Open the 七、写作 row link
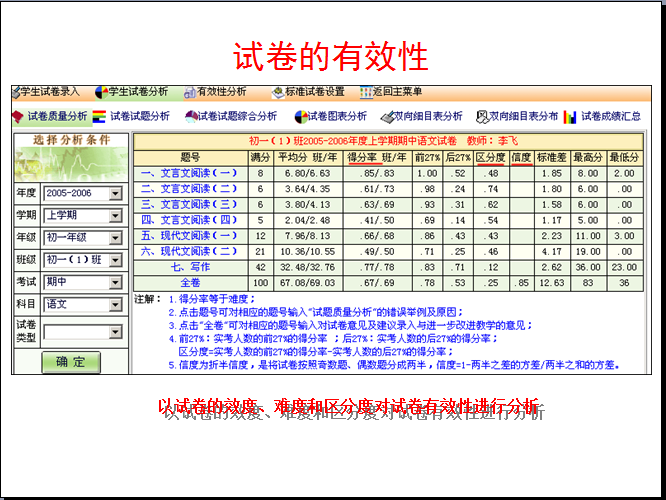 pyautogui.click(x=190, y=267)
